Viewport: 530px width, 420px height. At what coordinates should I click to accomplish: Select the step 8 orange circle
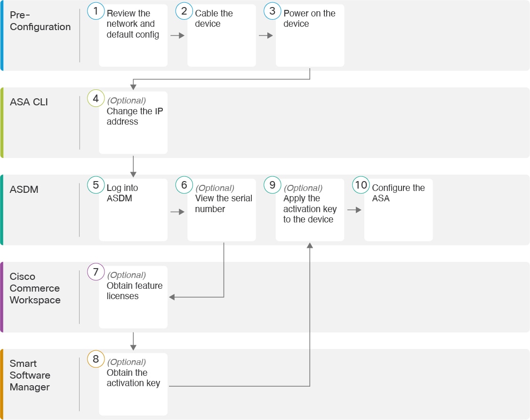(96, 359)
